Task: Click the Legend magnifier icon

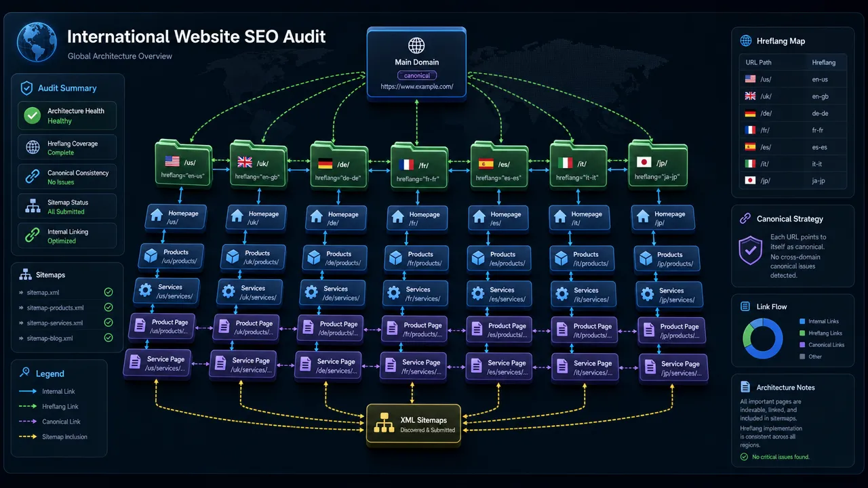Action: (25, 373)
